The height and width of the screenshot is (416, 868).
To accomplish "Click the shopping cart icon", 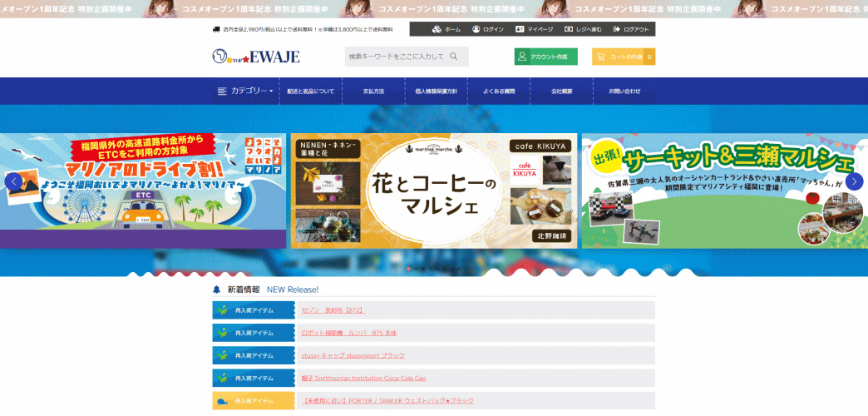I will coord(601,57).
